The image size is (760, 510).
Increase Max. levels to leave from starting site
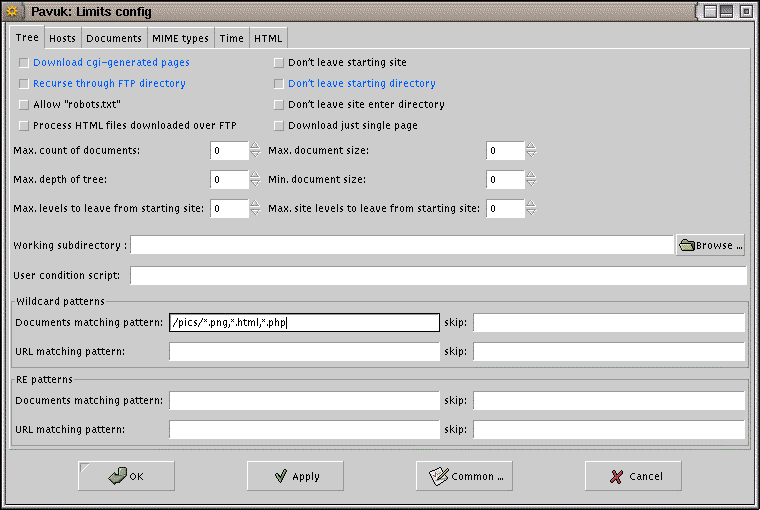tap(255, 204)
